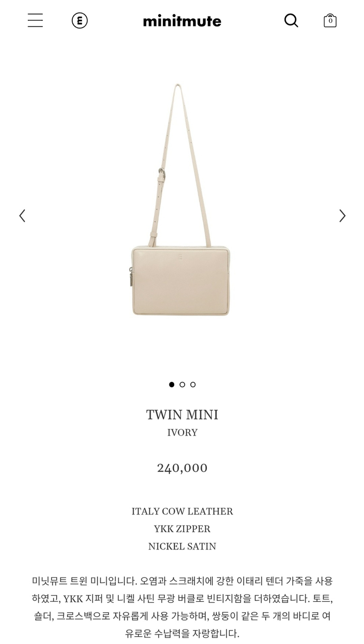
Task: Show next product image with right arrow
Action: (x=342, y=216)
